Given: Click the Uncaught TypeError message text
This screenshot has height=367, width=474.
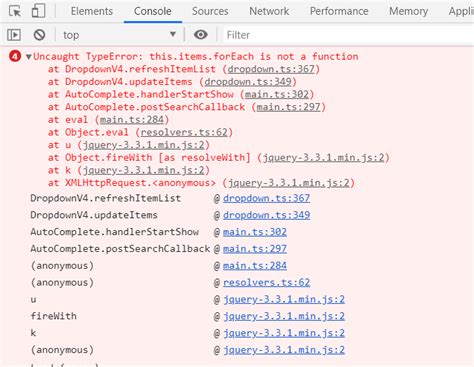Looking at the screenshot, I should 196,56.
